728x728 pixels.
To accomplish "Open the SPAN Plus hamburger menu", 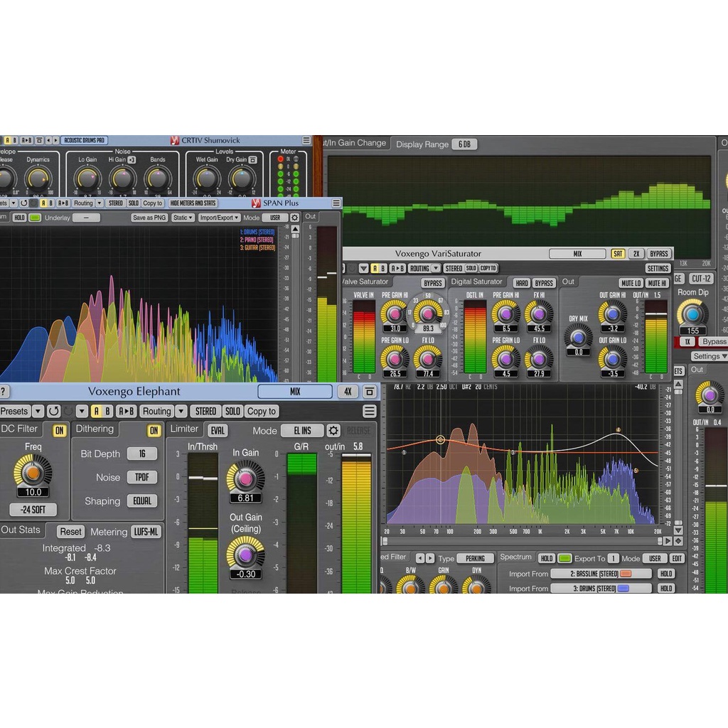I will tap(336, 203).
